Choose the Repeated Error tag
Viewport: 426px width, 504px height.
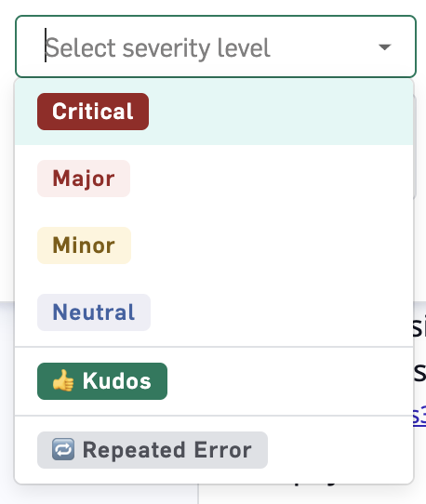[x=153, y=450]
